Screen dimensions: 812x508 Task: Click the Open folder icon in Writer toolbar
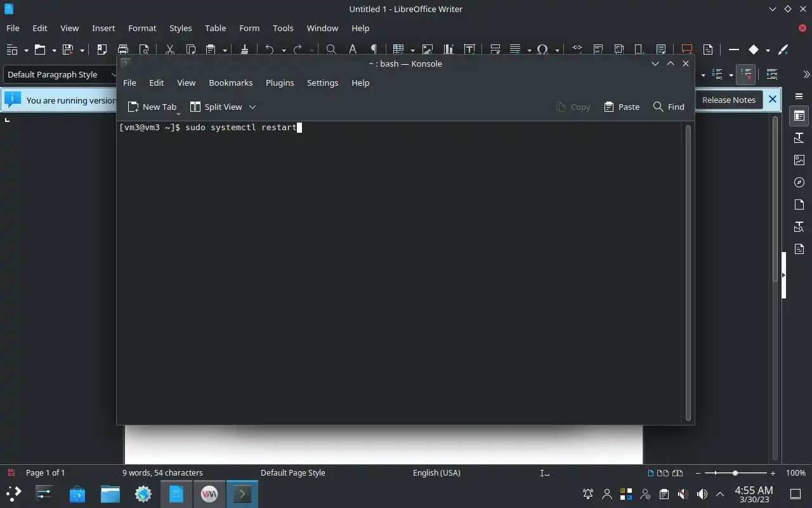click(40, 50)
